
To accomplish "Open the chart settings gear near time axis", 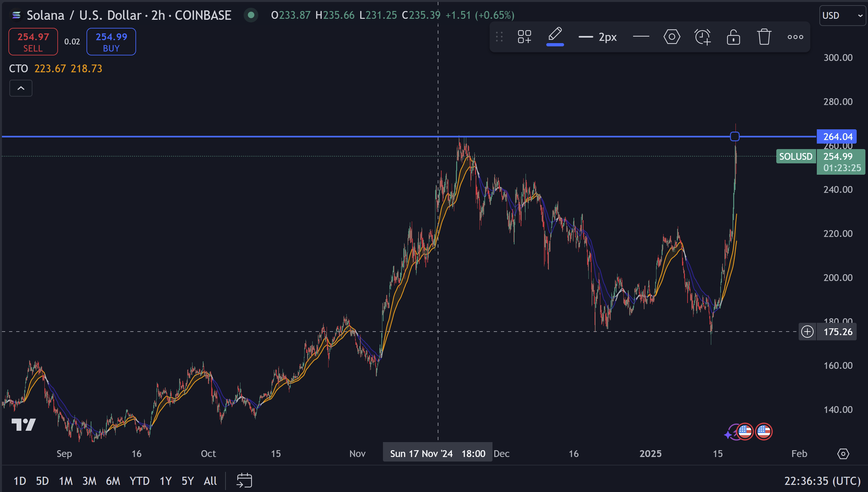I will coord(843,453).
